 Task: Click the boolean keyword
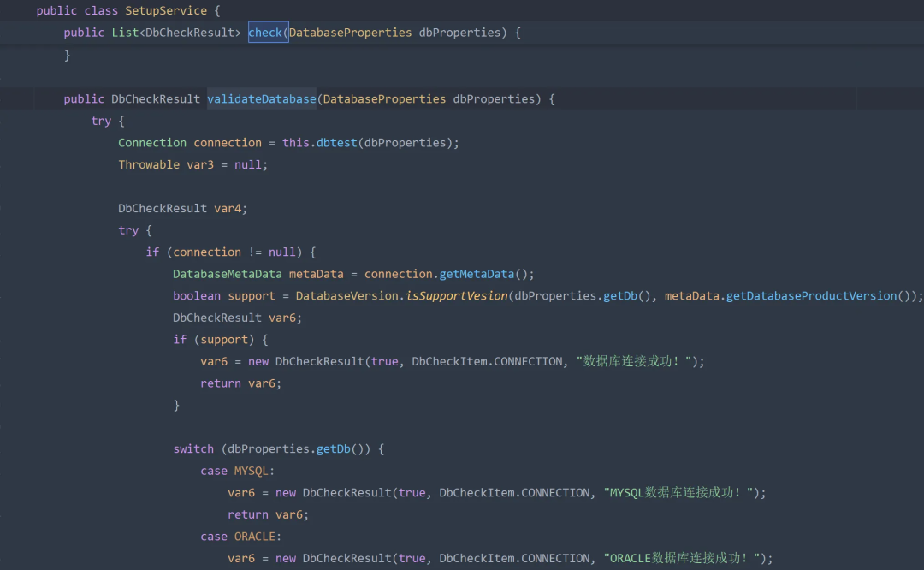(x=197, y=296)
